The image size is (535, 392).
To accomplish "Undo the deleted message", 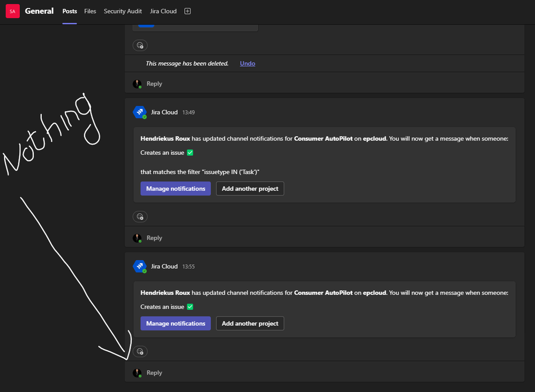I will tap(247, 63).
